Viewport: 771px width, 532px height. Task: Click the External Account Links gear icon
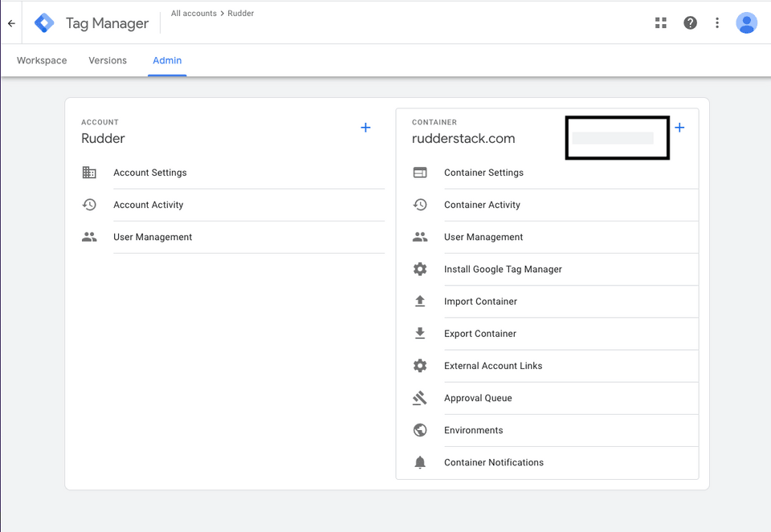tap(420, 365)
